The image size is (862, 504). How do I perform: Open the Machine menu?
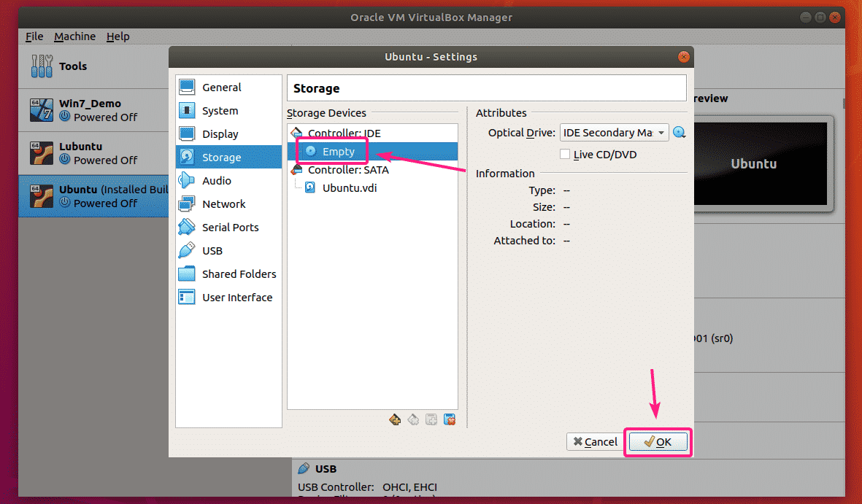pos(74,36)
